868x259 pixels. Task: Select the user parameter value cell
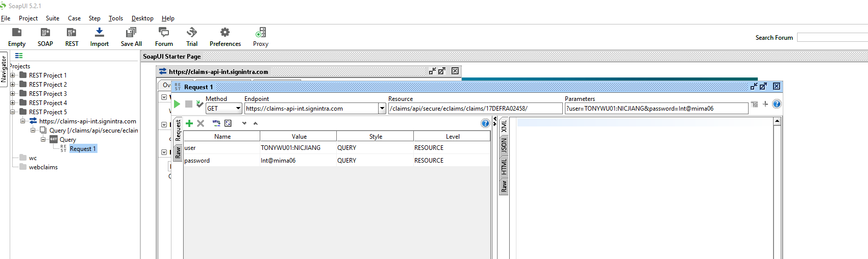point(298,148)
